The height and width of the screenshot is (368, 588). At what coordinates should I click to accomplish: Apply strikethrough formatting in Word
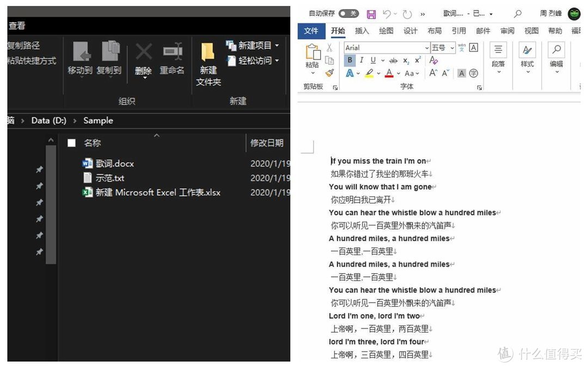pyautogui.click(x=393, y=61)
